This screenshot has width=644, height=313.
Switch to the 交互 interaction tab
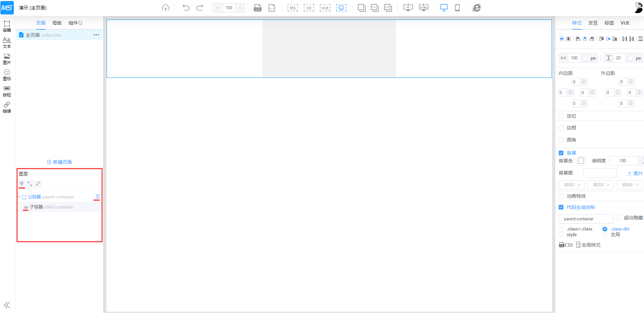pyautogui.click(x=593, y=23)
